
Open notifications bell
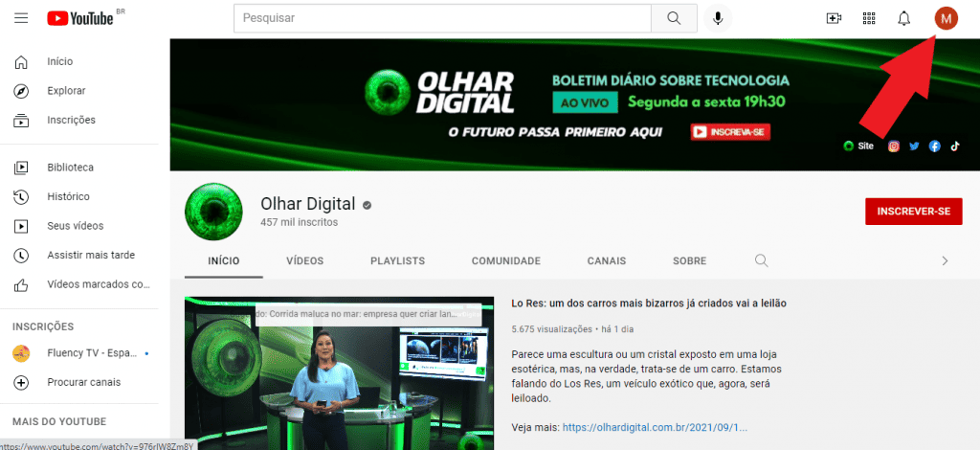(x=903, y=18)
